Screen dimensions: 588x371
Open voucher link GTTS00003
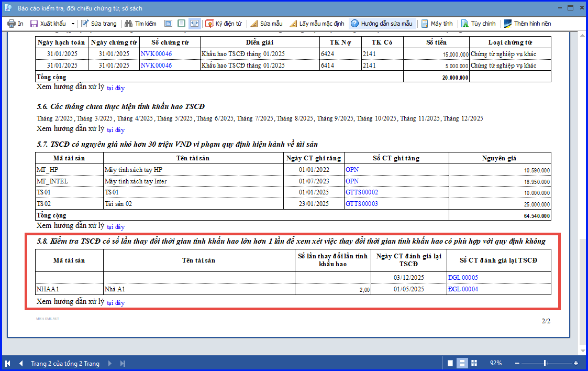[361, 204]
